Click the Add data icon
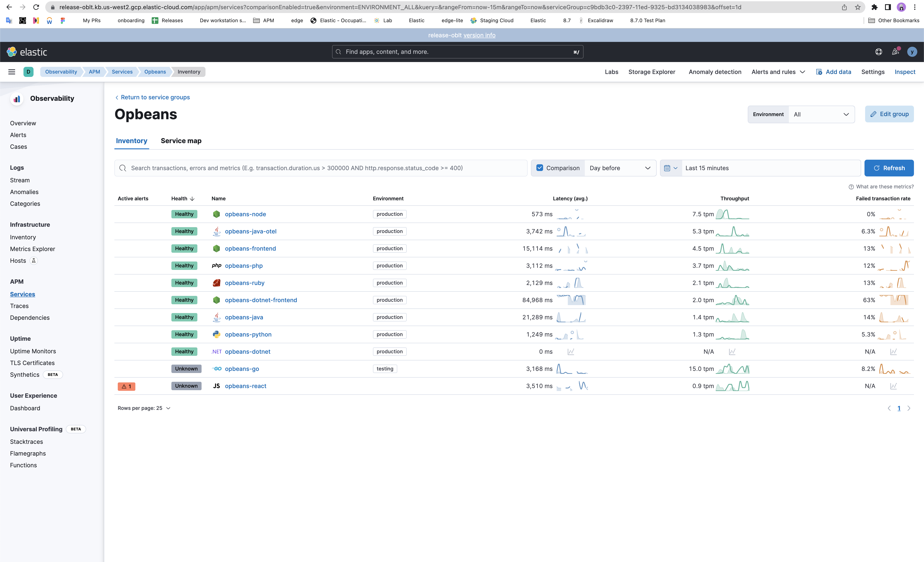Viewport: 924px width, 562px height. pyautogui.click(x=819, y=72)
